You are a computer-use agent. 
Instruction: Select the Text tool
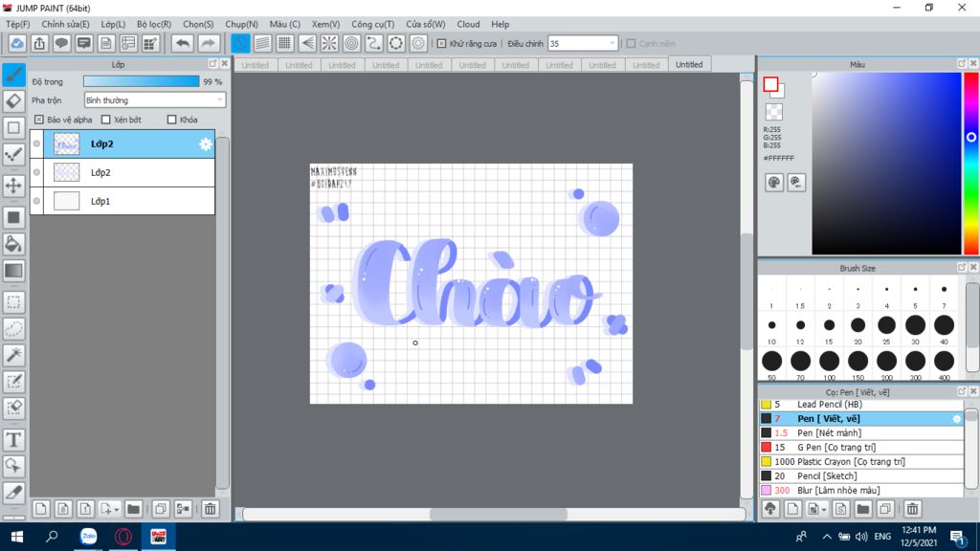pyautogui.click(x=13, y=440)
